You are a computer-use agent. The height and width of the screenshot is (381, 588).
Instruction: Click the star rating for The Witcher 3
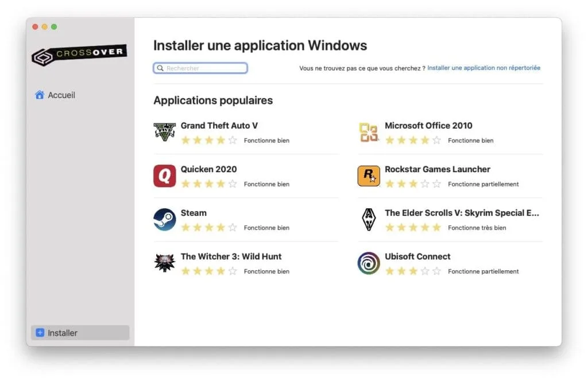point(209,271)
